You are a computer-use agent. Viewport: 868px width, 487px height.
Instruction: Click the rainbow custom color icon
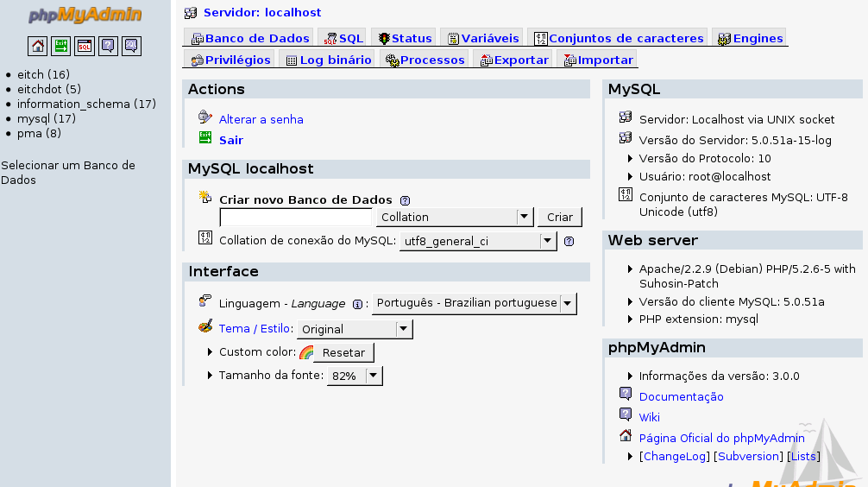tap(306, 352)
